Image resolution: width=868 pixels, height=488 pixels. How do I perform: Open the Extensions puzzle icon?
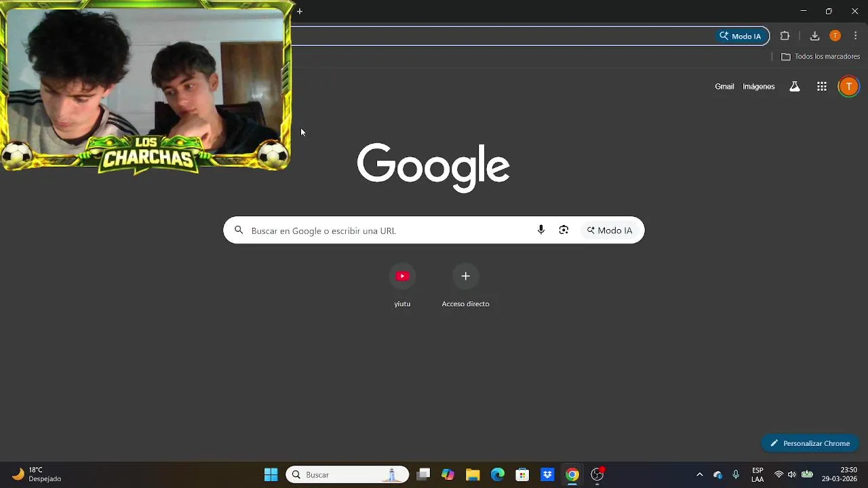[785, 37]
